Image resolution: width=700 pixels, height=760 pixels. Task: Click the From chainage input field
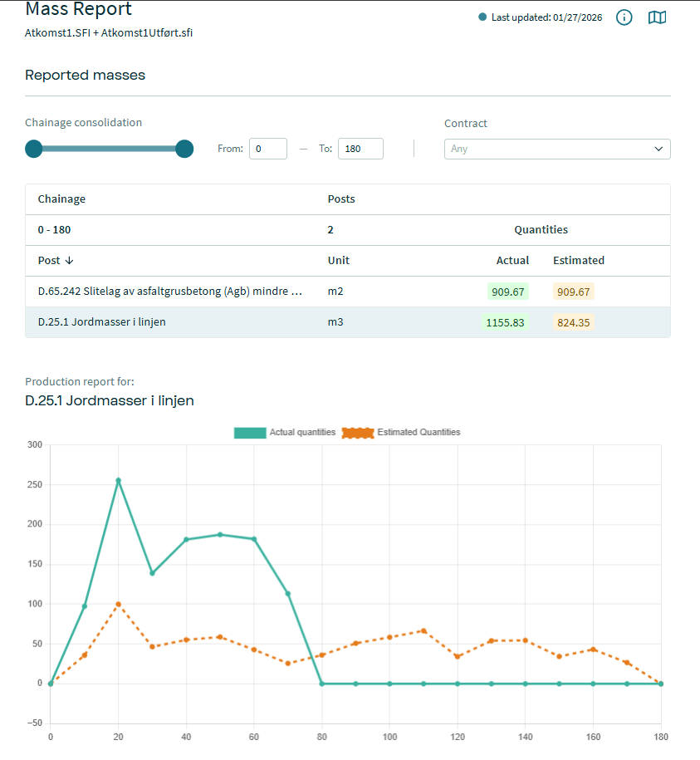coord(267,149)
